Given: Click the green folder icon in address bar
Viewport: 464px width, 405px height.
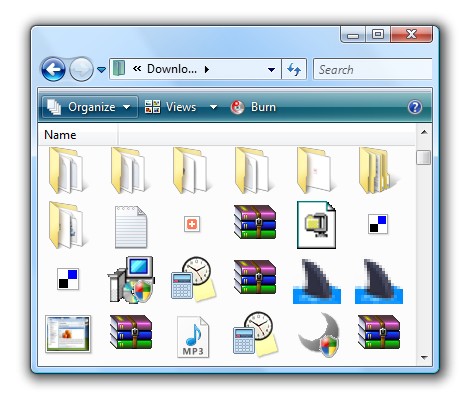Looking at the screenshot, I should point(119,69).
